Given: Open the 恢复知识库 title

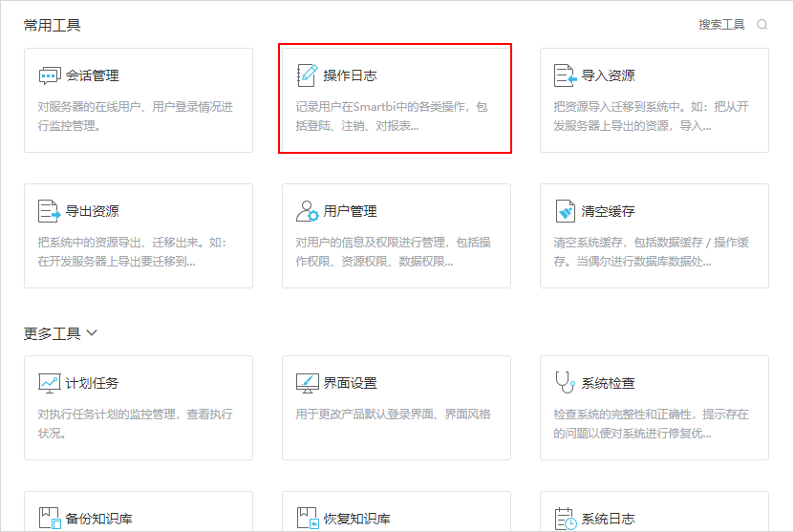Looking at the screenshot, I should 357,519.
